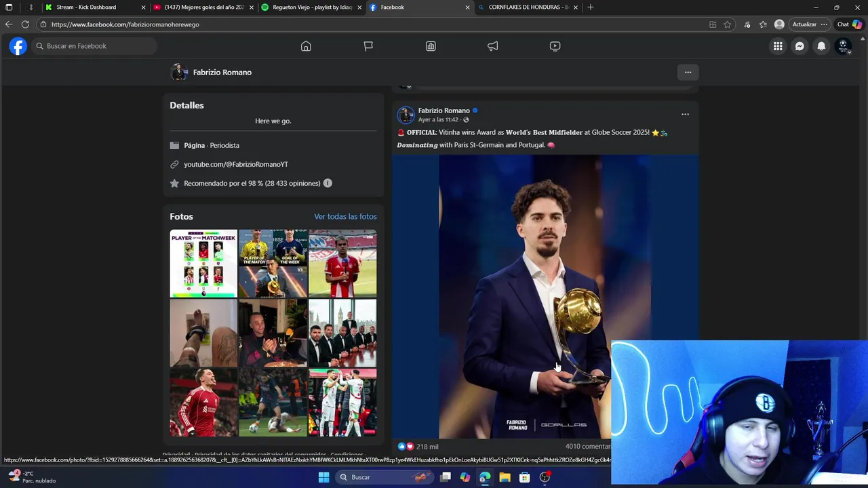Open the Goal of the Week photo thumbnail
Image resolution: width=868 pixels, height=488 pixels.
pos(273,264)
